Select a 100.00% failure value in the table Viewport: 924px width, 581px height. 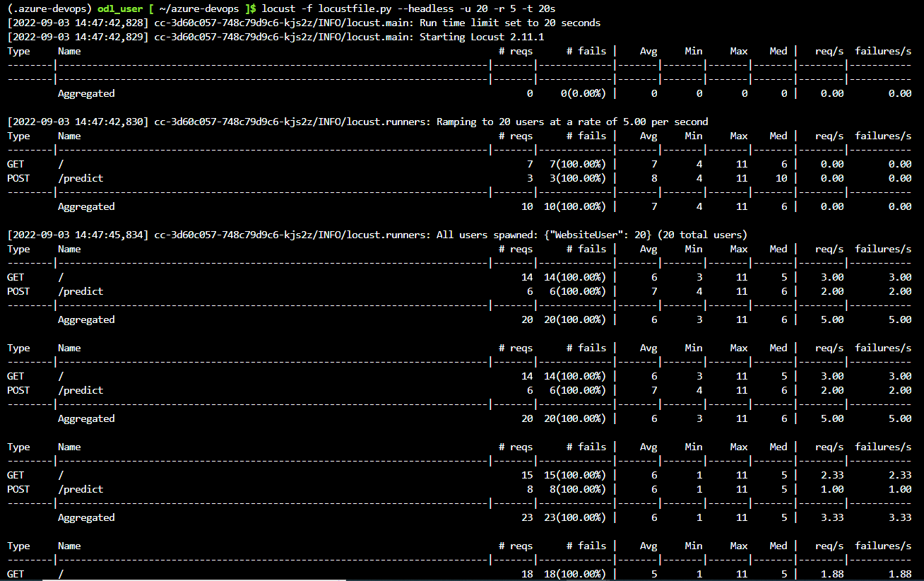click(579, 164)
